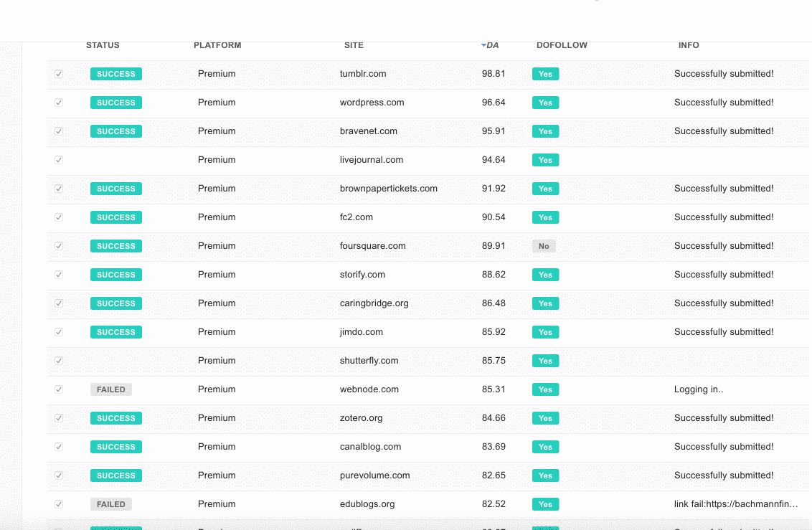Click Yes dofollow badge for shutterfly.com

point(545,361)
